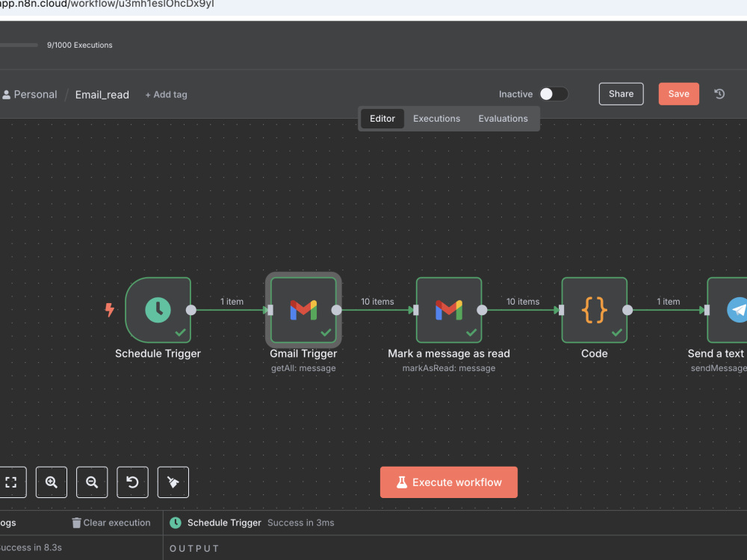Click '10 items' label after Gmail Trigger
Viewport: 747px width, 560px height.
(x=377, y=302)
